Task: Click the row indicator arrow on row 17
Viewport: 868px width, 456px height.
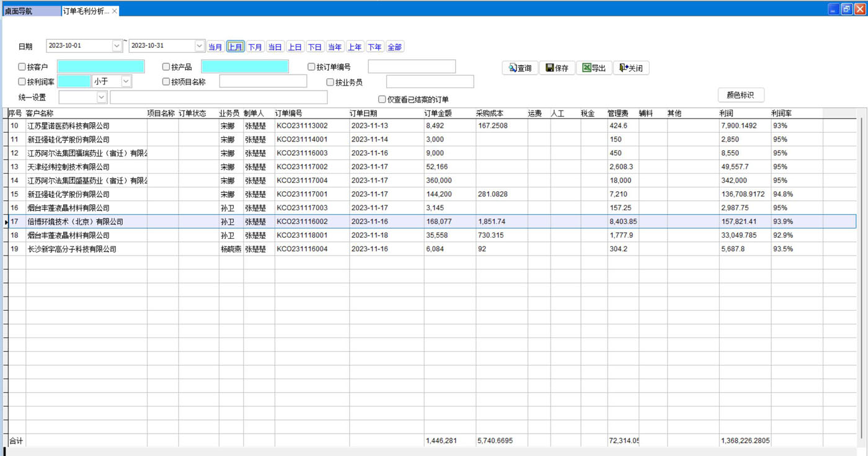Action: point(7,221)
